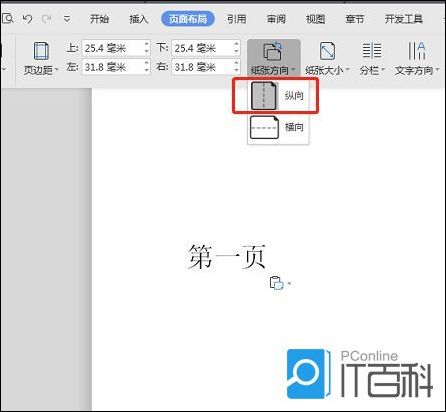Click the 纸张大小 paper size icon
The width and height of the screenshot is (446, 412).
tap(327, 51)
